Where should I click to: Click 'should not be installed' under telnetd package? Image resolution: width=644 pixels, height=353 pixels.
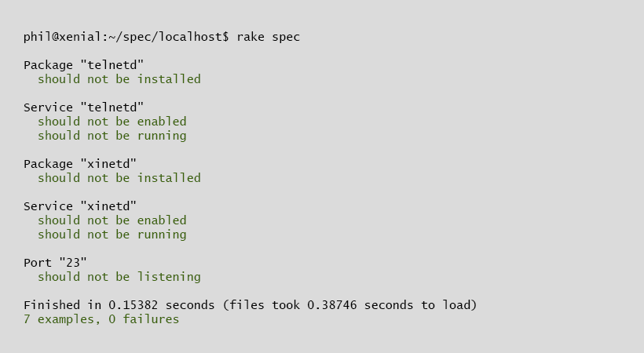click(119, 78)
